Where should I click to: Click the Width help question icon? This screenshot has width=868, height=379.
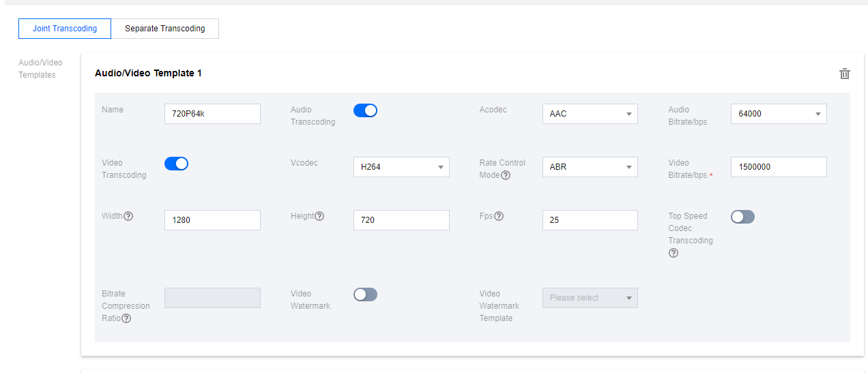click(128, 216)
